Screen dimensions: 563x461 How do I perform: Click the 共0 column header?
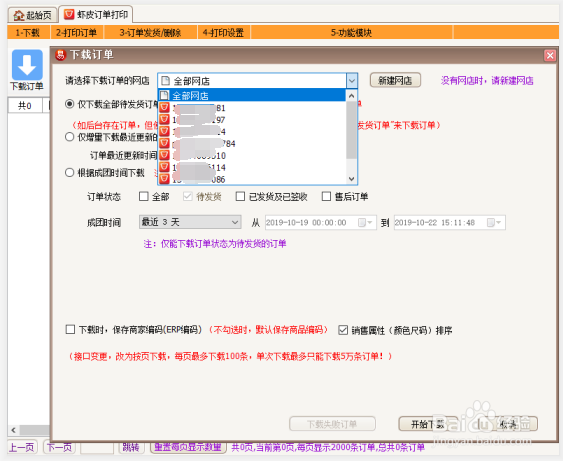click(x=25, y=106)
